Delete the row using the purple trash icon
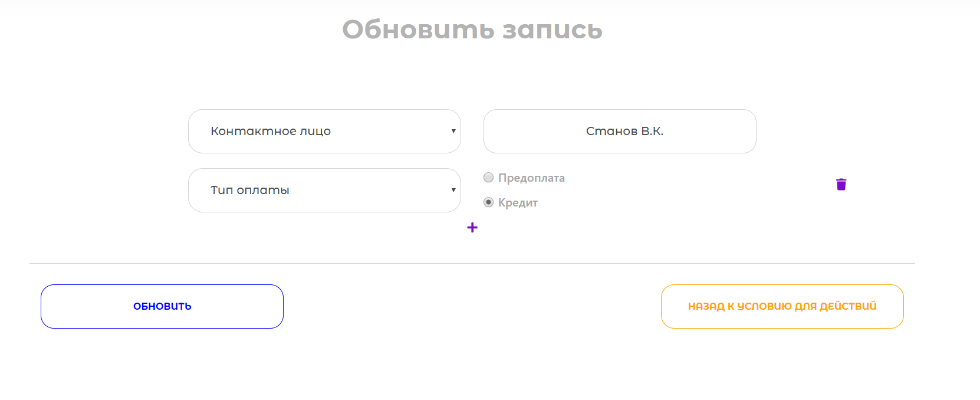 tap(841, 185)
